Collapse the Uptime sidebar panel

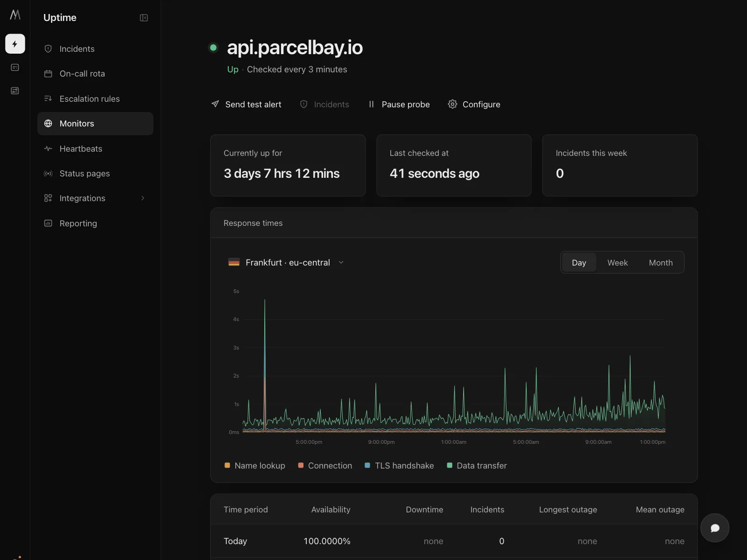coord(144,18)
